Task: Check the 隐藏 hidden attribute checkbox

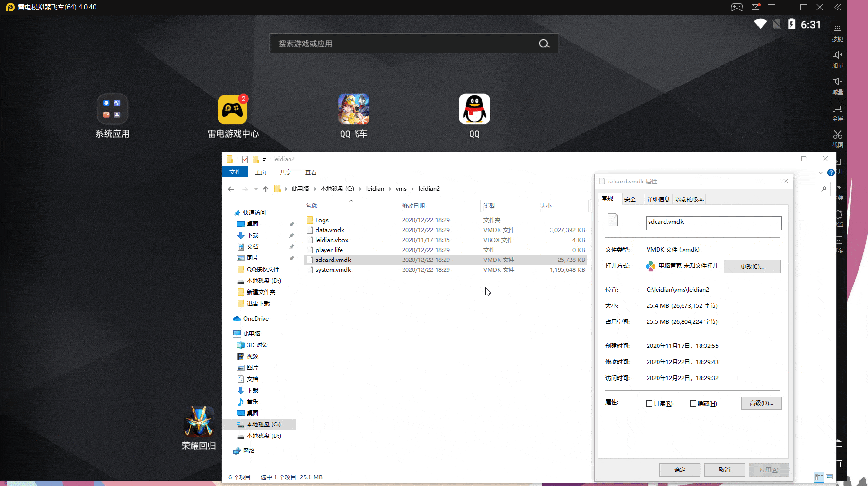Action: click(x=693, y=404)
